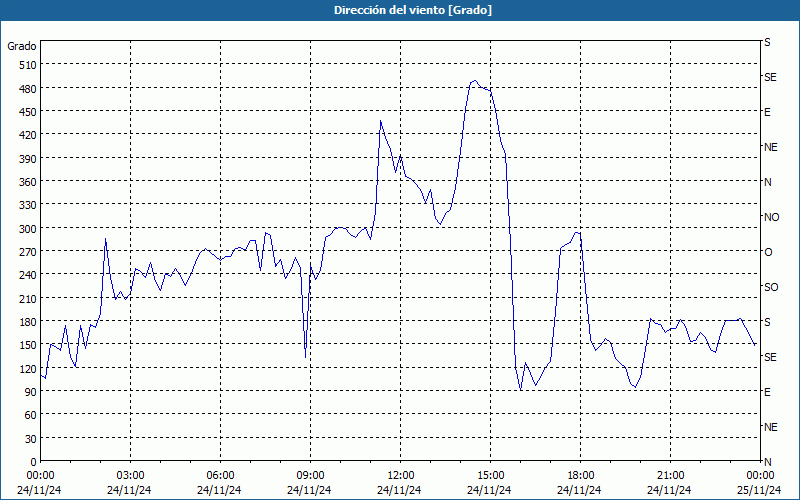Select the "S" compass label level with 180
The image size is (800, 500).
point(767,322)
